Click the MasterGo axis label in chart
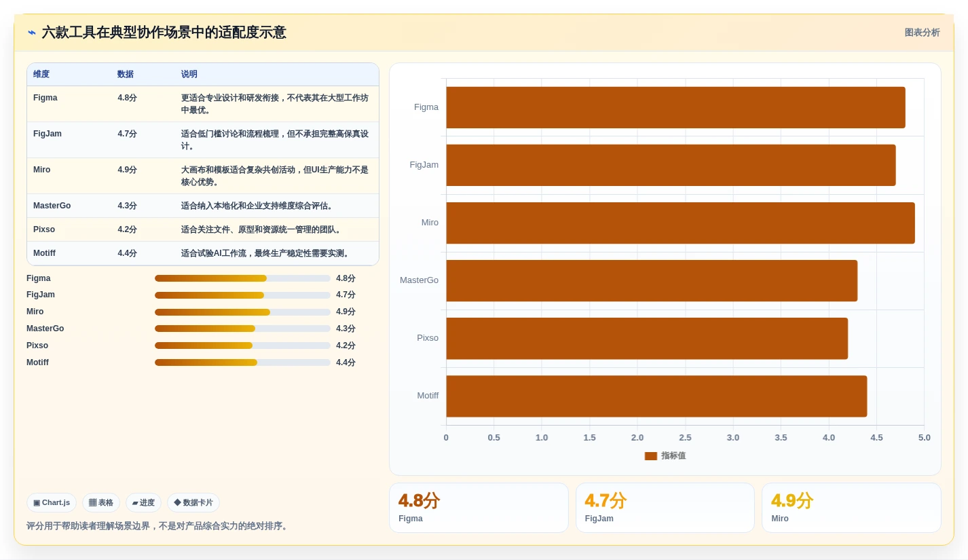Screen dimensions: 968x560 pyautogui.click(x=419, y=280)
